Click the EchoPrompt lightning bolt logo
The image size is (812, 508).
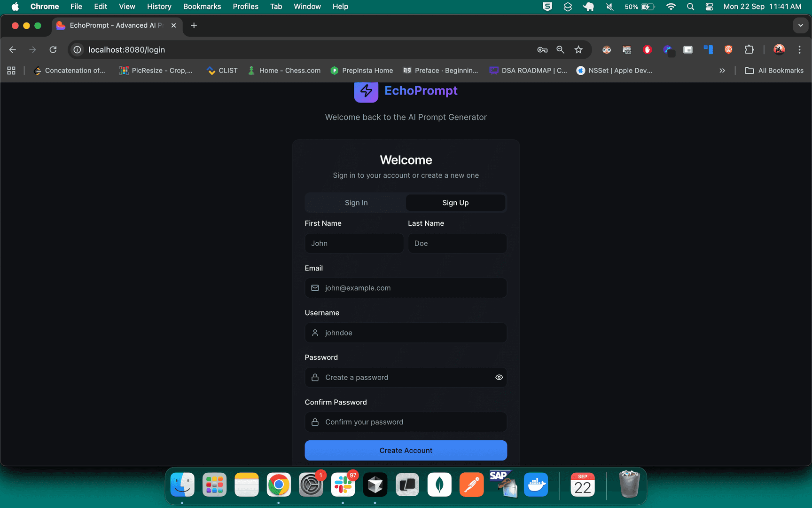click(366, 91)
